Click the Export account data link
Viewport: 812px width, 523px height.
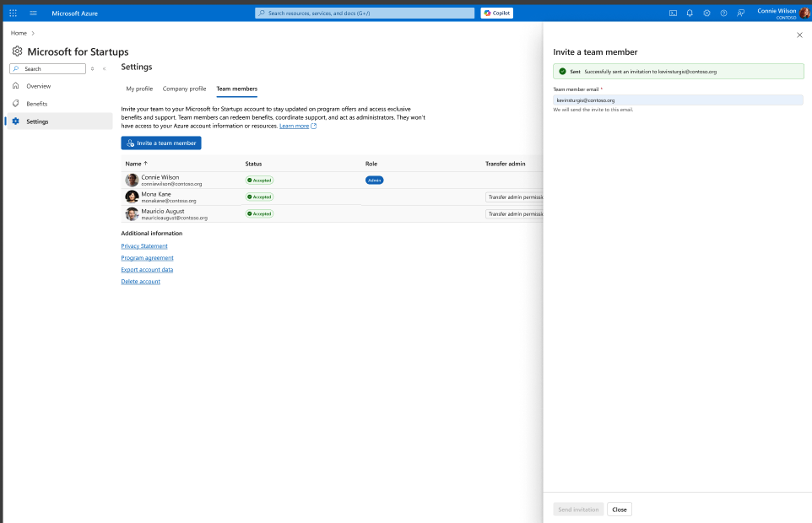click(x=147, y=270)
